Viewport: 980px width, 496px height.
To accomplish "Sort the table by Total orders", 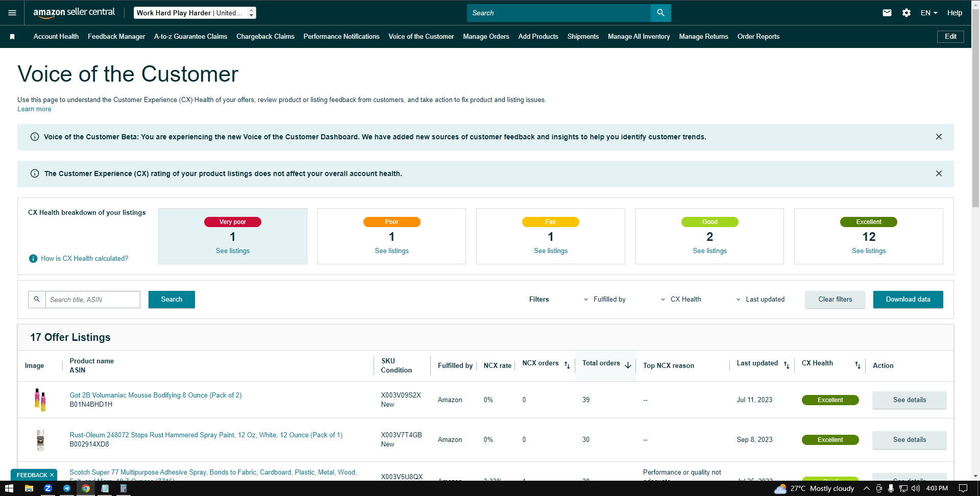I will 628,365.
